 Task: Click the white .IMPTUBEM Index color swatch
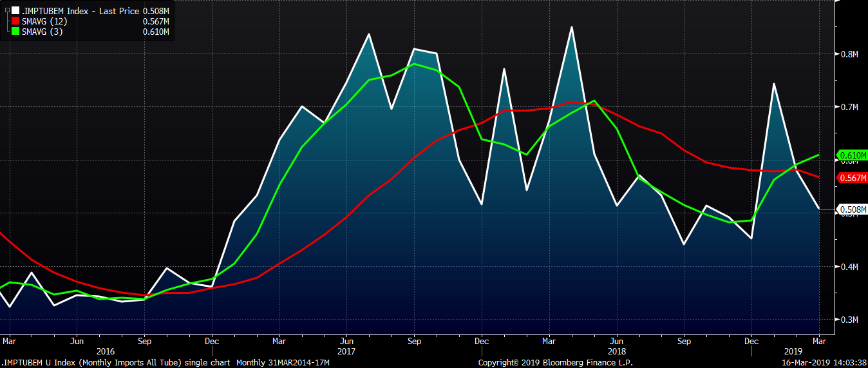pos(15,11)
